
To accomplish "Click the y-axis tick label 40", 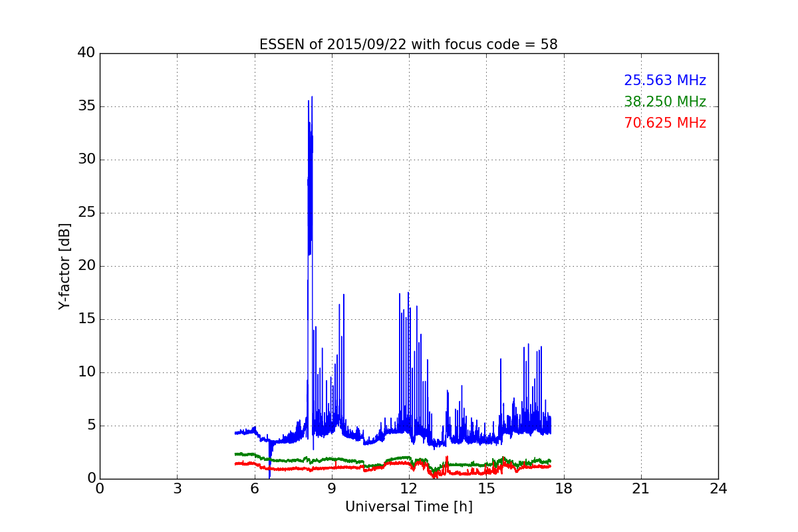I will [x=86, y=53].
